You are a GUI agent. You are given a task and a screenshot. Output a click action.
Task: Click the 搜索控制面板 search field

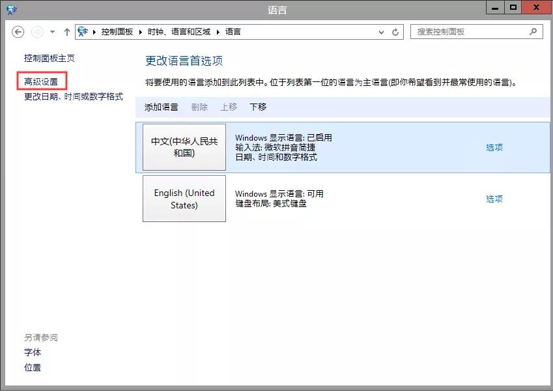pyautogui.click(x=469, y=31)
